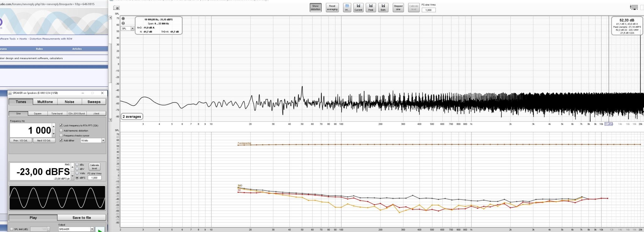This screenshot has width=644, height=232.
Task: Edit the generator FS sine Vrms field
Action: [94, 178]
